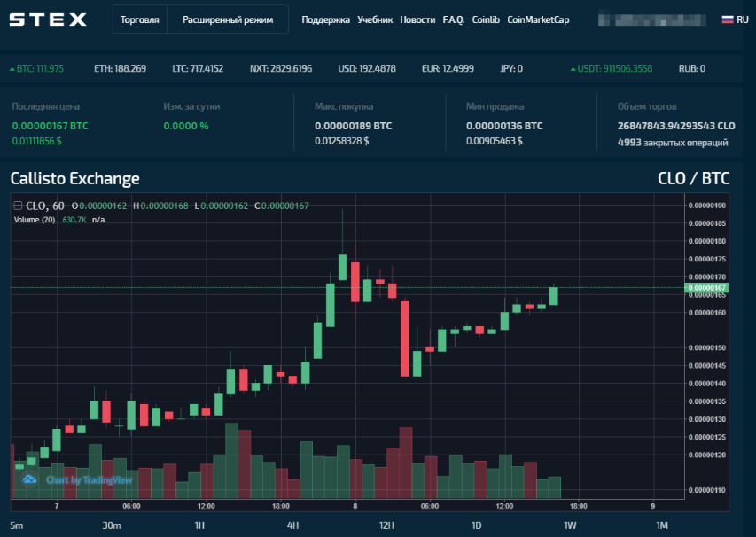Image resolution: width=756 pixels, height=537 pixels.
Task: Select the 1M timeframe
Action: coord(662,525)
